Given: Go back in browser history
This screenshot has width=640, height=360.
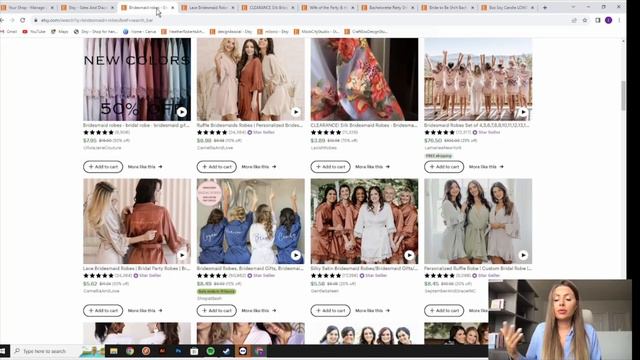Looking at the screenshot, I should point(3,20).
